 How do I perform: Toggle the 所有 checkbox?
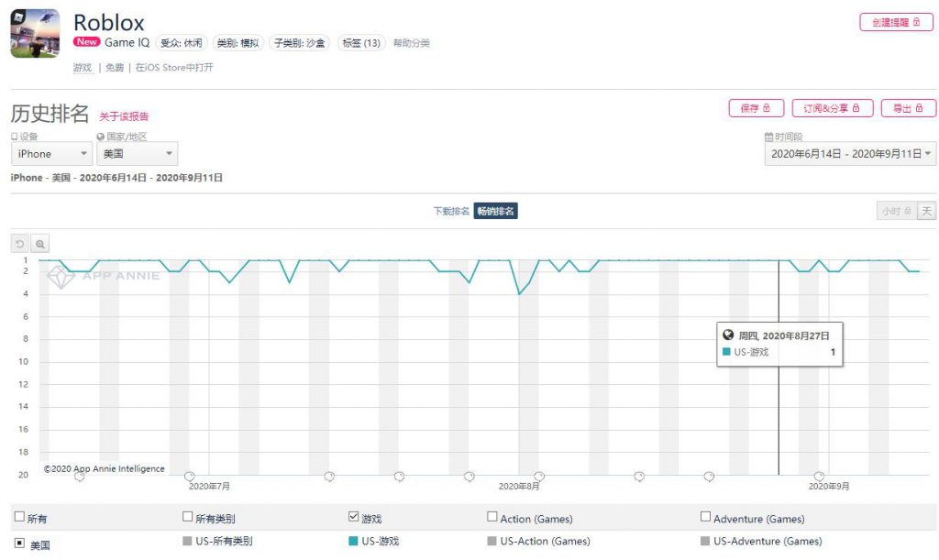(20, 517)
